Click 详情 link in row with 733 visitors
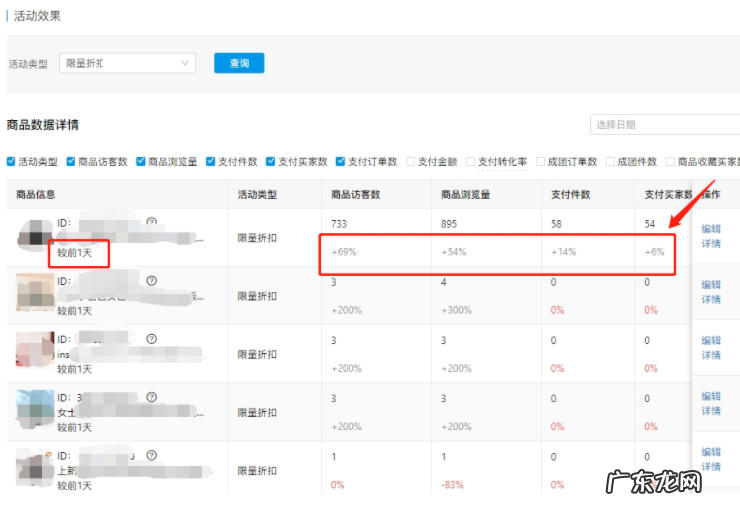740x511 pixels. pos(711,243)
